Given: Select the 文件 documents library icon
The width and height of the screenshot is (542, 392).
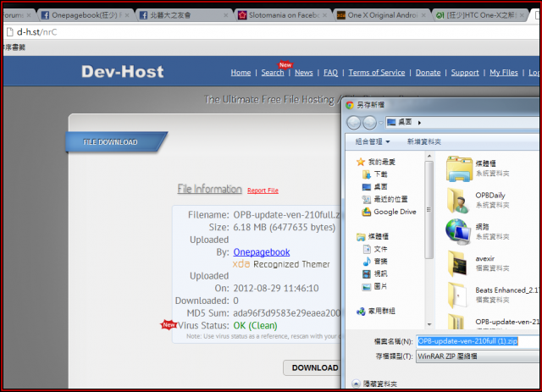Looking at the screenshot, I should coord(367,249).
